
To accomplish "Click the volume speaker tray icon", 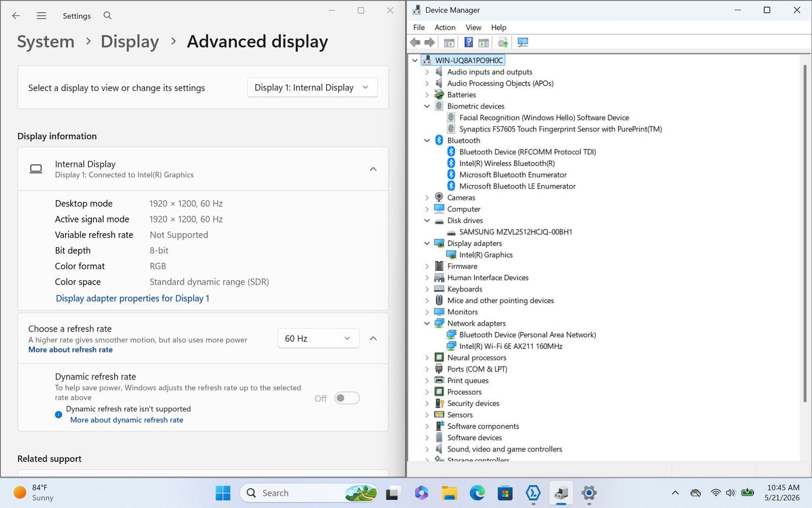I will tap(730, 493).
